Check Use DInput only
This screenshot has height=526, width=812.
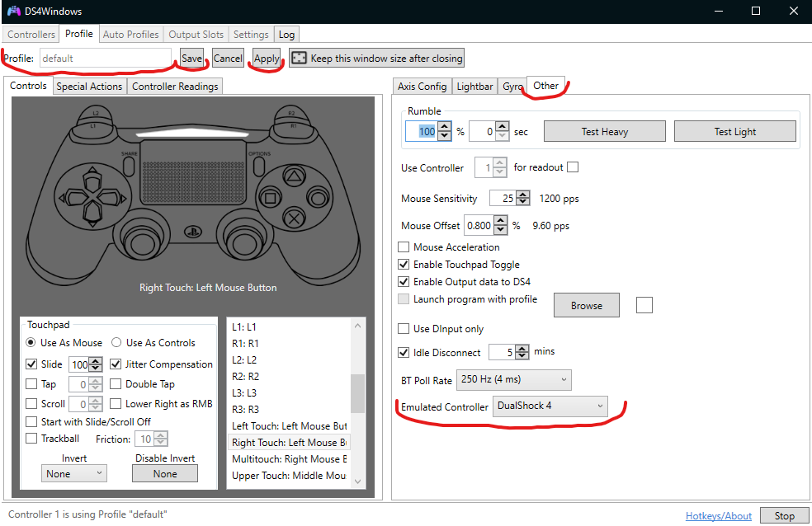click(x=404, y=328)
